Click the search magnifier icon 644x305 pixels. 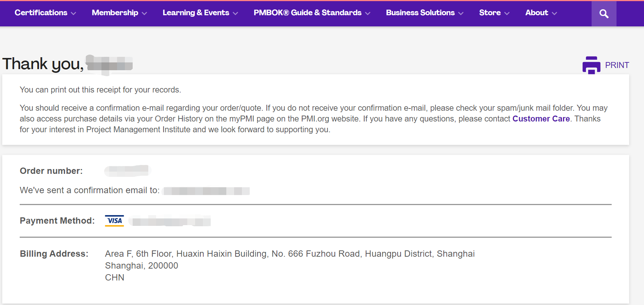604,14
